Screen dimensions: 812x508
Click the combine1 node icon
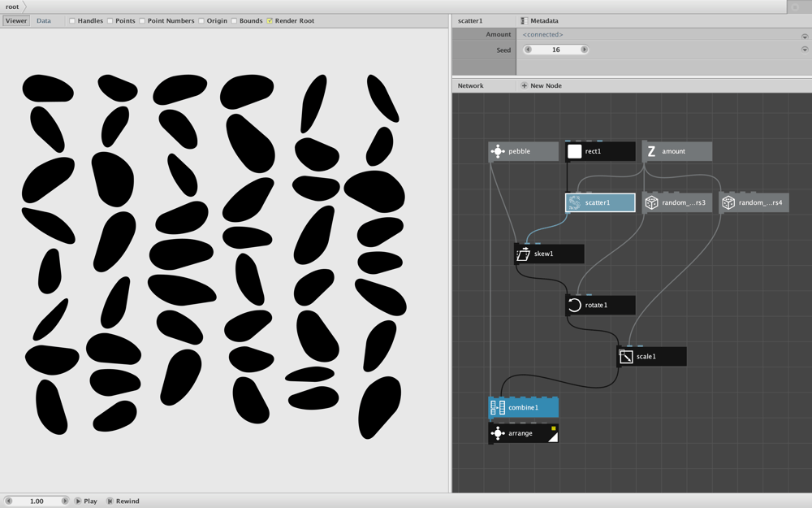click(x=498, y=407)
